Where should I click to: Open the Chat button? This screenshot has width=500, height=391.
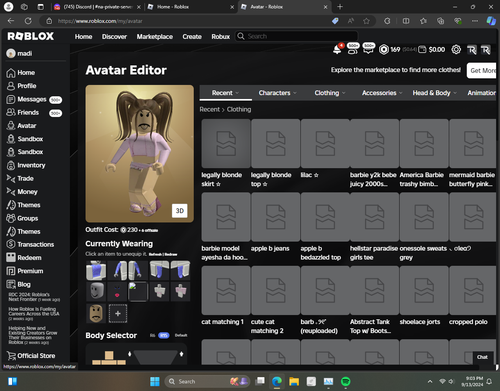click(482, 357)
